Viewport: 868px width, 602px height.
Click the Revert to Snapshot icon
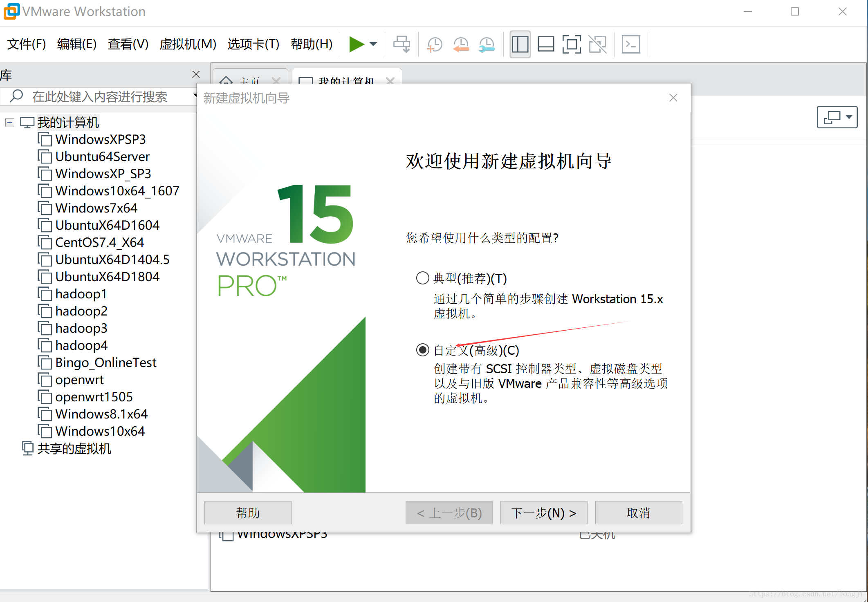[461, 44]
